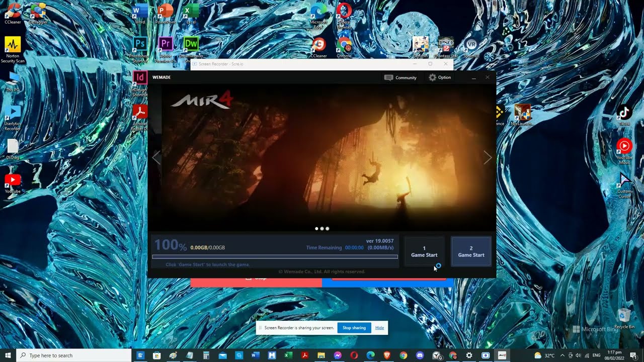Viewport: 644px width, 362px height.
Task: Open the notification center icon
Action: tap(633, 355)
